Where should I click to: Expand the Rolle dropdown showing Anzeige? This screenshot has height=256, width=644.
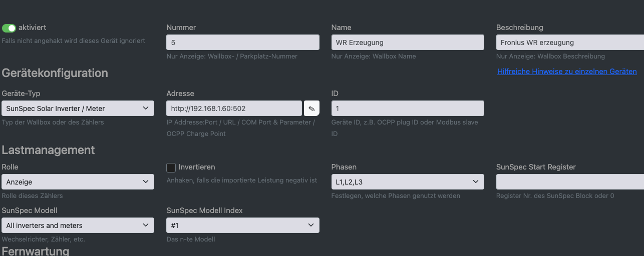point(78,182)
